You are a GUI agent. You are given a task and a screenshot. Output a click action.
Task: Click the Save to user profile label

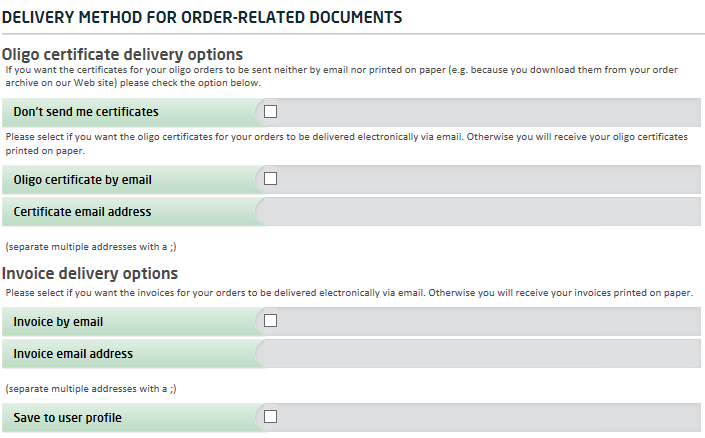68,417
